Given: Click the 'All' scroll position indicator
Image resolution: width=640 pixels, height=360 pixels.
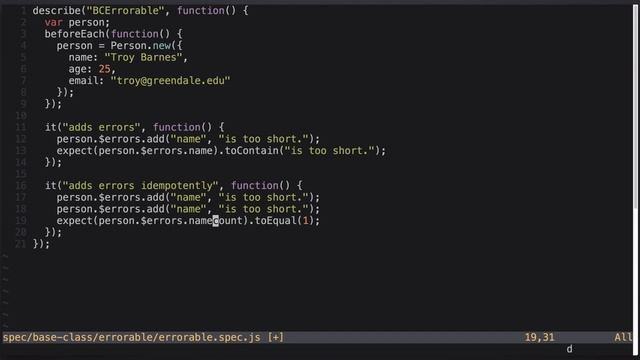Looking at the screenshot, I should pyautogui.click(x=623, y=338).
